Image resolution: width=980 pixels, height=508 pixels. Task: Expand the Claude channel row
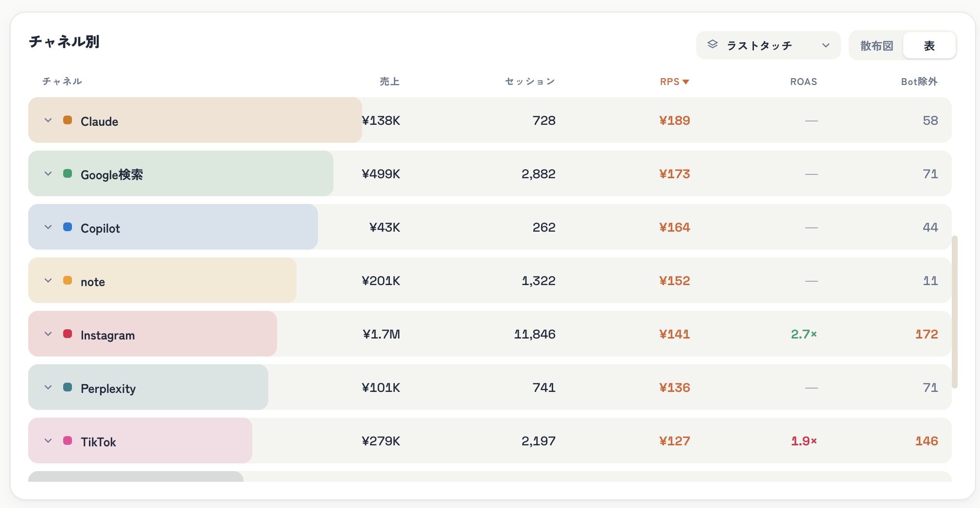(48, 120)
